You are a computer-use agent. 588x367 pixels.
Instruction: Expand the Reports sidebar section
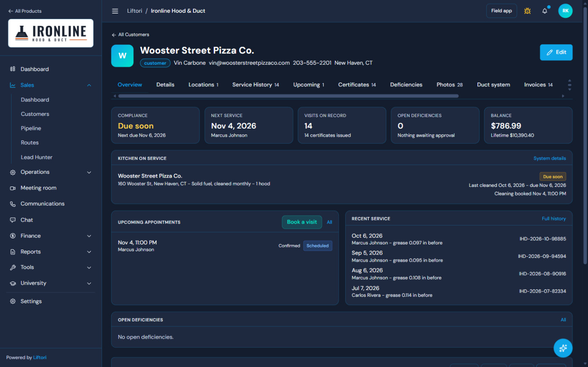[x=51, y=252]
